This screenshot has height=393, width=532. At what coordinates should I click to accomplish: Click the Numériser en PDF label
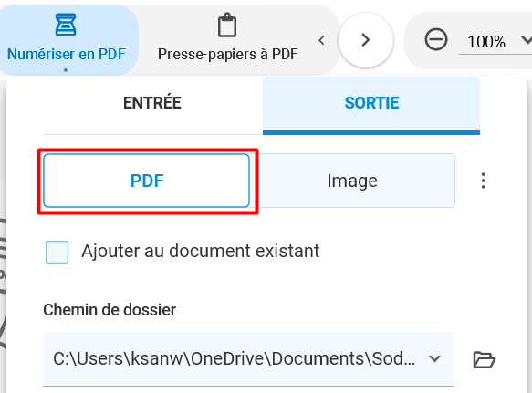67,54
